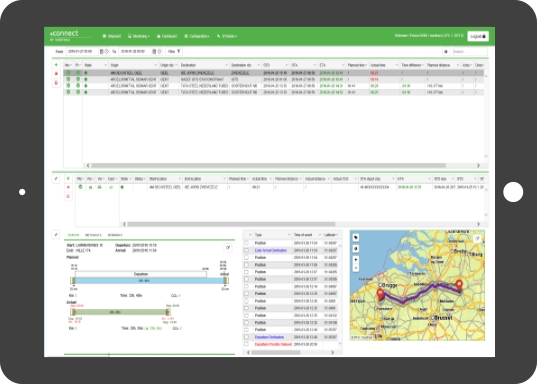The width and height of the screenshot is (537, 384).
Task: Open the Early Arrival Destination link
Action: click(x=270, y=250)
